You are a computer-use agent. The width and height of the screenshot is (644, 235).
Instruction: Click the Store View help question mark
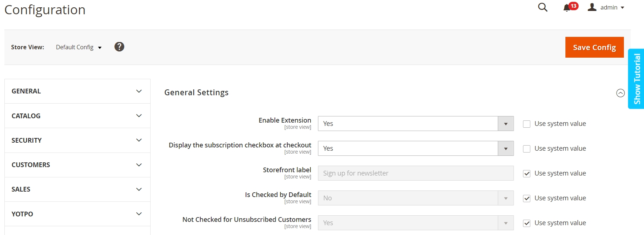119,47
